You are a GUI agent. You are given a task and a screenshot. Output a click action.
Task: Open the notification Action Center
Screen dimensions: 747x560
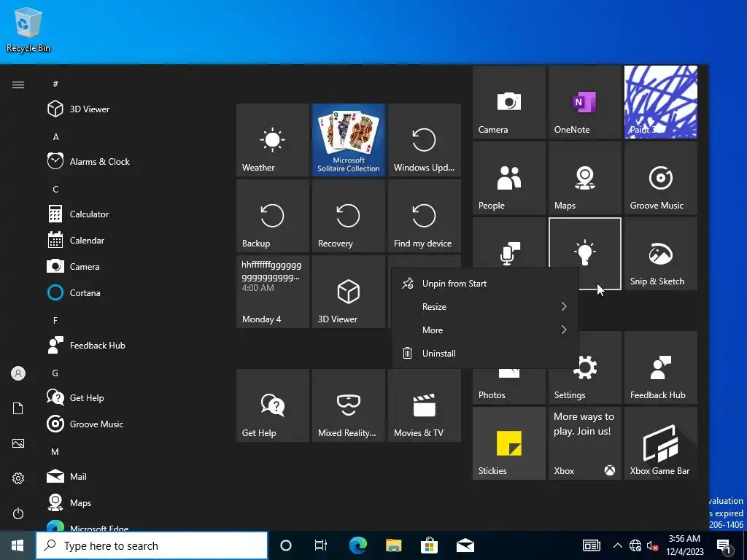click(724, 545)
